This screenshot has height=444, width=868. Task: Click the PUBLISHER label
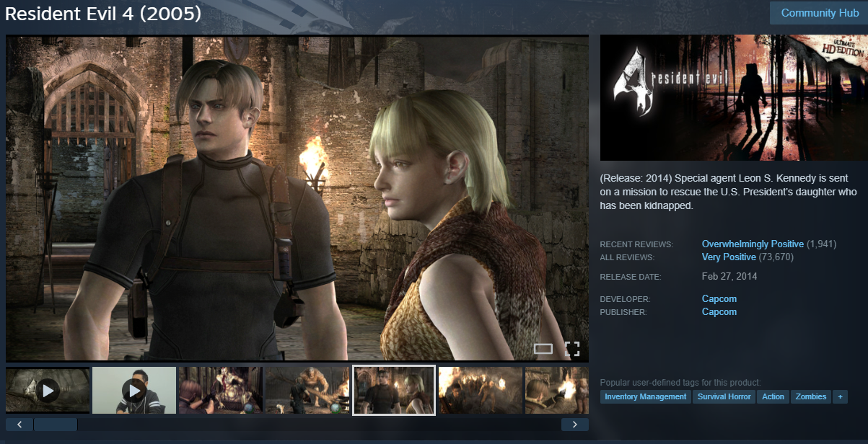pyautogui.click(x=623, y=312)
